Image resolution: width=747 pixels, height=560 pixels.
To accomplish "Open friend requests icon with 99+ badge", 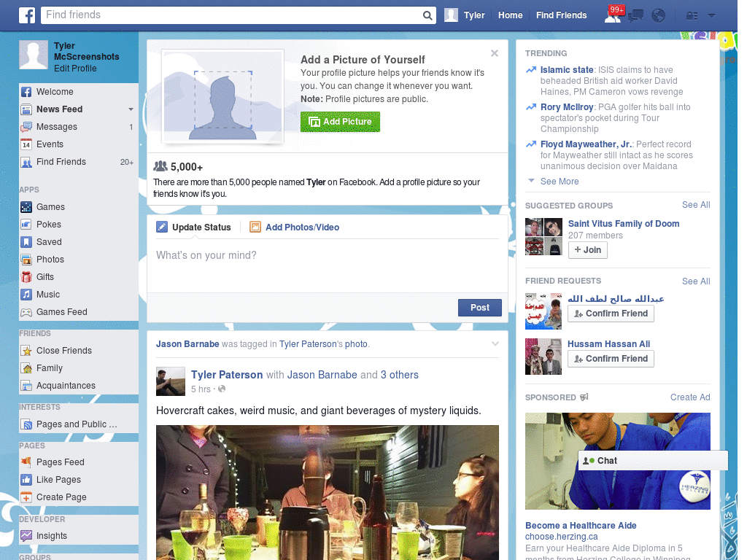I will pyautogui.click(x=614, y=15).
